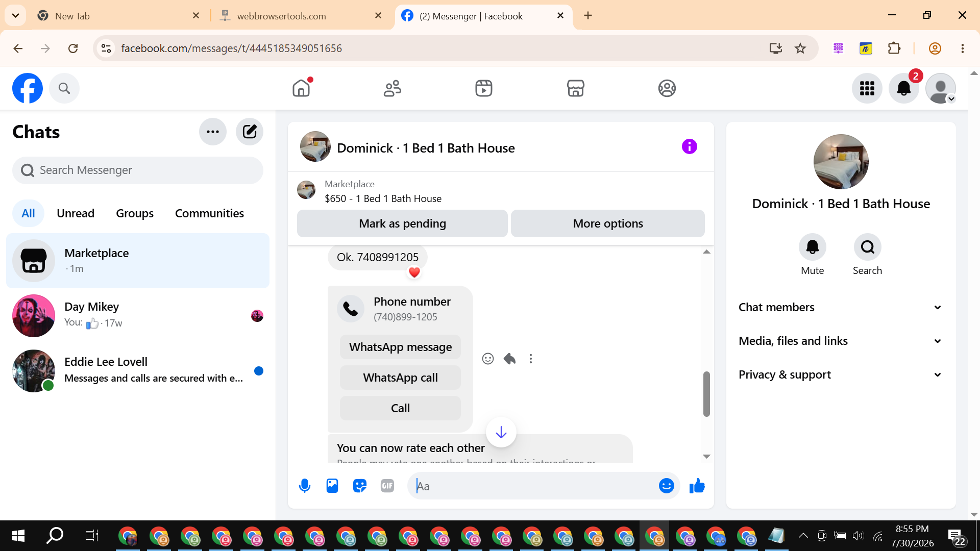Select the Communities chats filter tab
Screen dimensions: 980x551
(x=209, y=213)
